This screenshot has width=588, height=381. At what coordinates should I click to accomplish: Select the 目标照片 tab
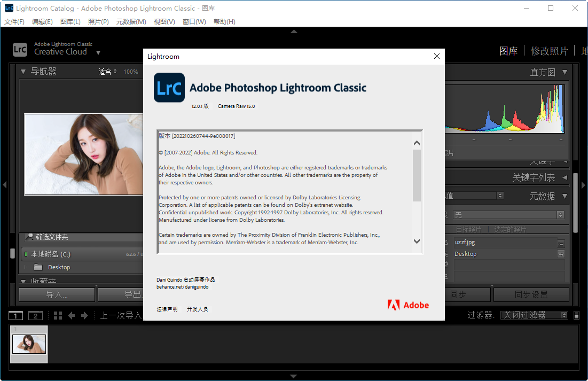coord(468,229)
